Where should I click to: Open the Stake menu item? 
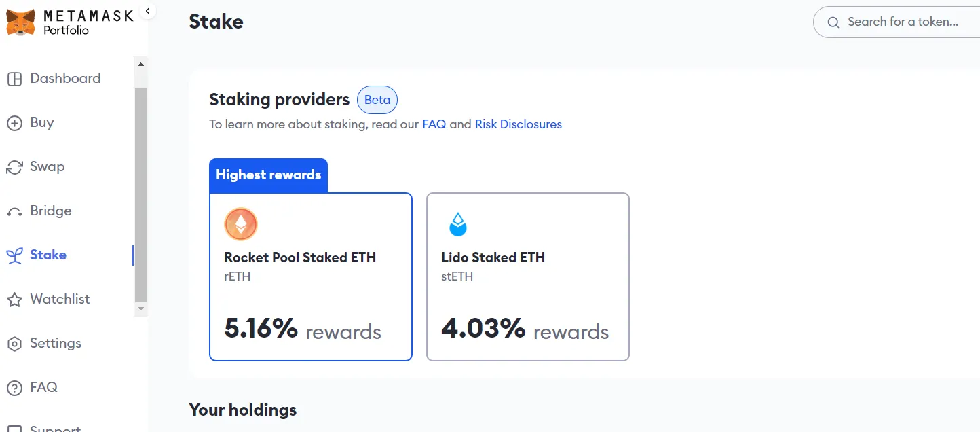[x=48, y=255]
